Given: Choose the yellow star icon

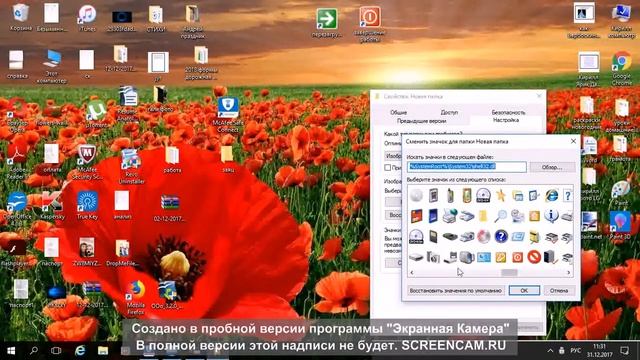Looking at the screenshot, I should [x=500, y=196].
